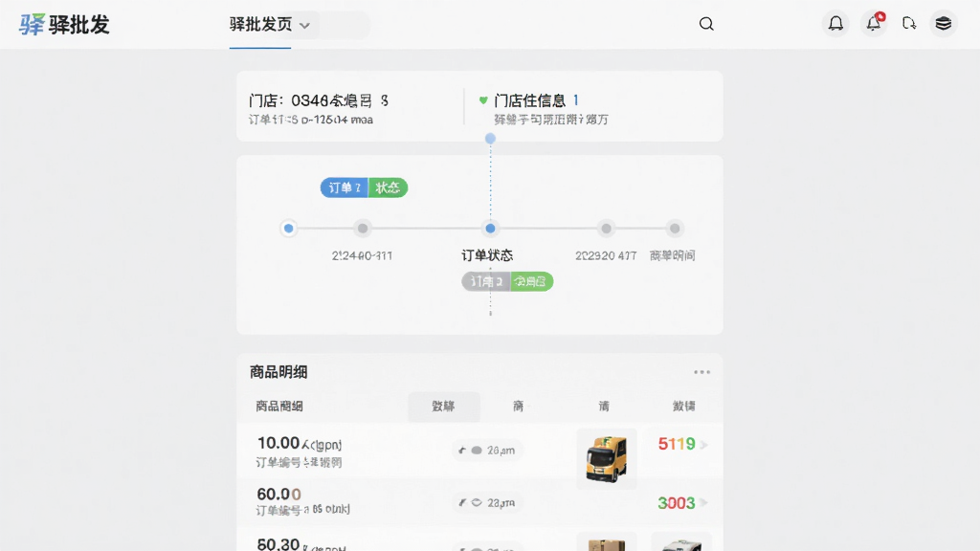Image resolution: width=980 pixels, height=551 pixels.
Task: Click the blue 订单 tag above the timeline
Action: [345, 187]
